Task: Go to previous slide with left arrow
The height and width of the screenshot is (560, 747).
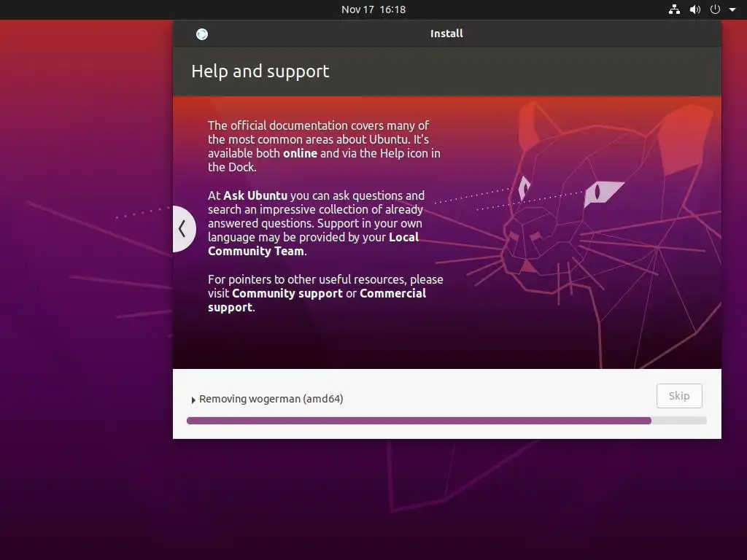Action: tap(182, 228)
